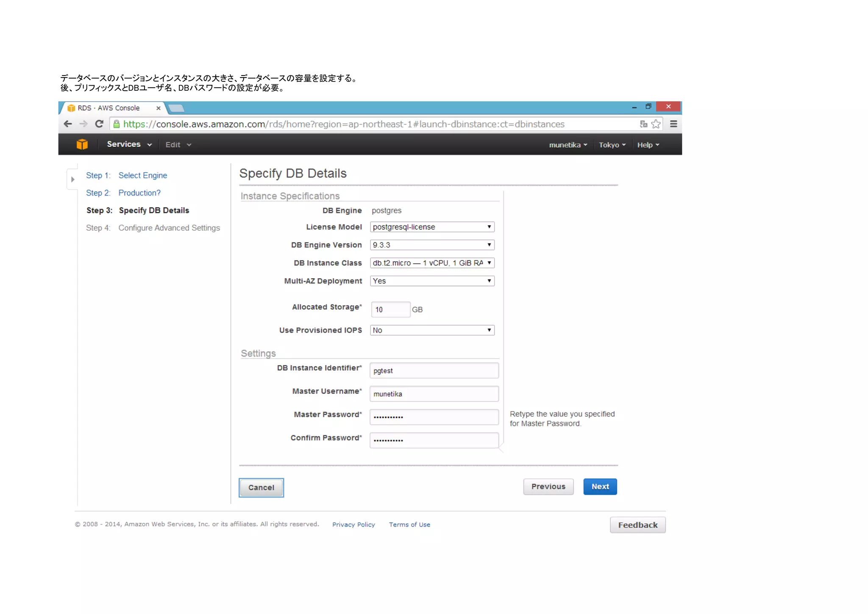Click the Feedback button
Screen dimensions: 868x614
coord(638,525)
